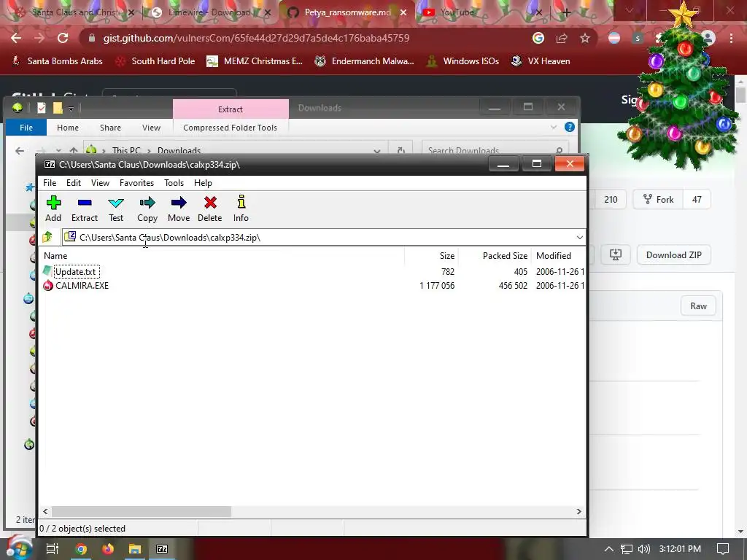Click the Search Downloads box in Explorer
The width and height of the screenshot is (747, 560).
pyautogui.click(x=495, y=149)
